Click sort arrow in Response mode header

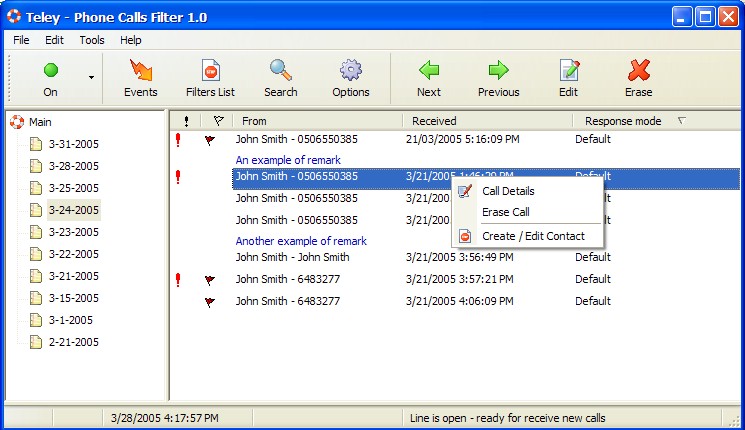(x=682, y=121)
